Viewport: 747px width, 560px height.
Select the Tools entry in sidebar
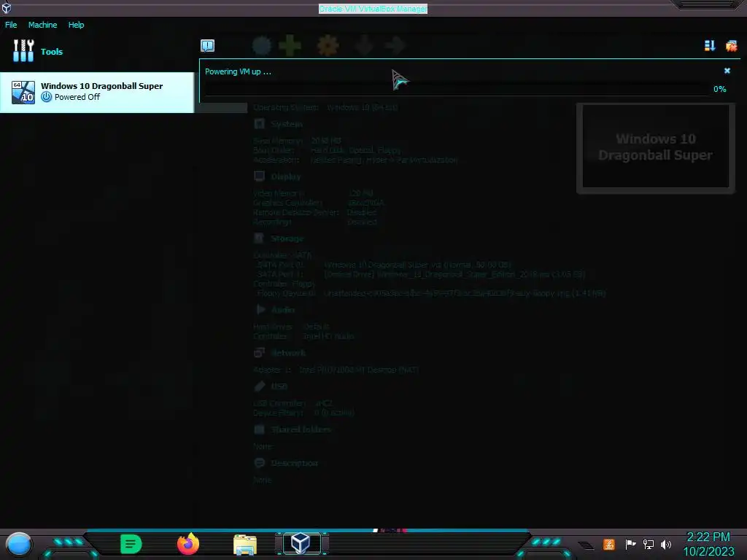click(x=97, y=52)
